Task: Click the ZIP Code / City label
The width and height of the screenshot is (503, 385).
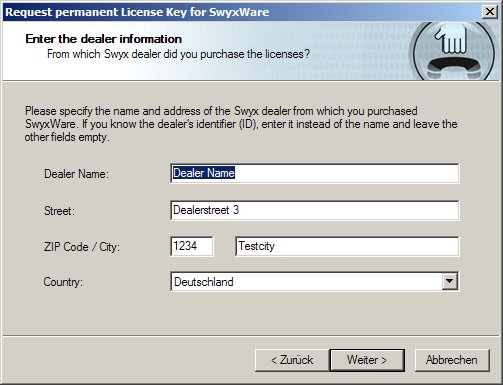Action: [82, 247]
